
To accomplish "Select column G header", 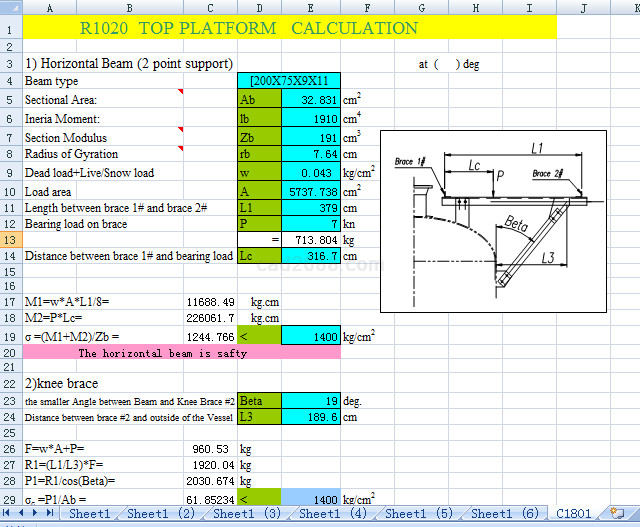I will coord(422,7).
